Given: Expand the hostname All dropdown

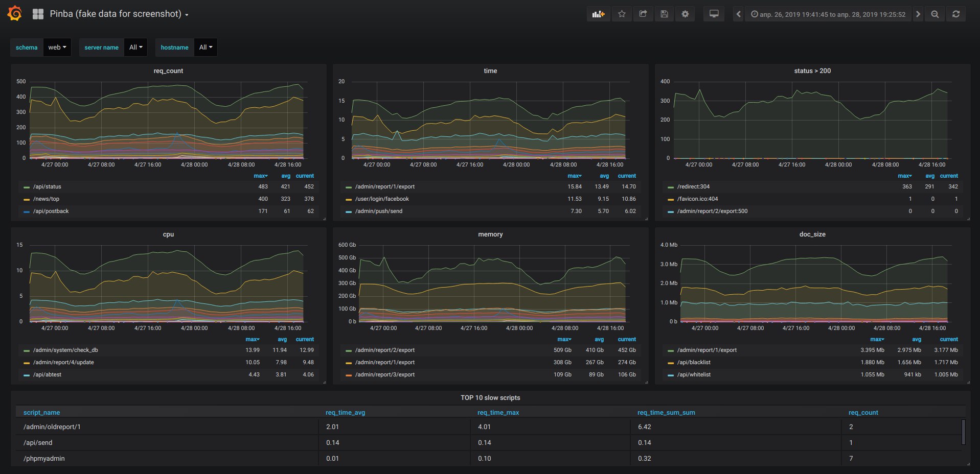Looking at the screenshot, I should [x=206, y=48].
